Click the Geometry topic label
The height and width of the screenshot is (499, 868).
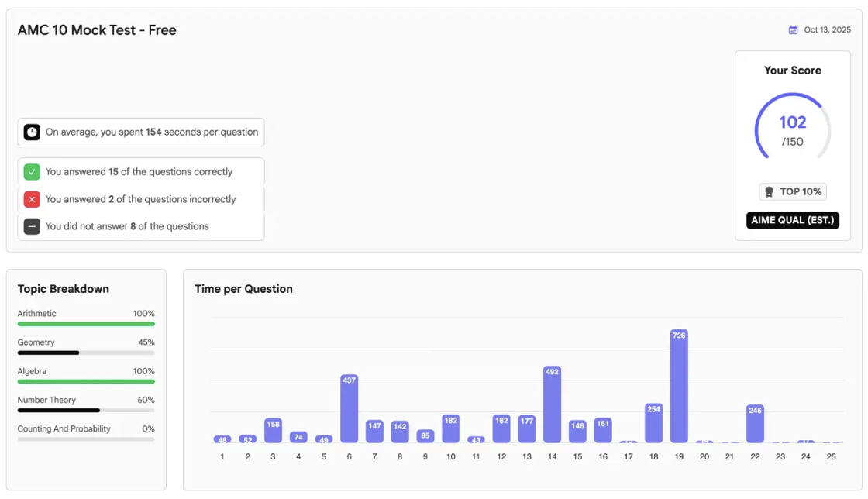[x=36, y=342]
